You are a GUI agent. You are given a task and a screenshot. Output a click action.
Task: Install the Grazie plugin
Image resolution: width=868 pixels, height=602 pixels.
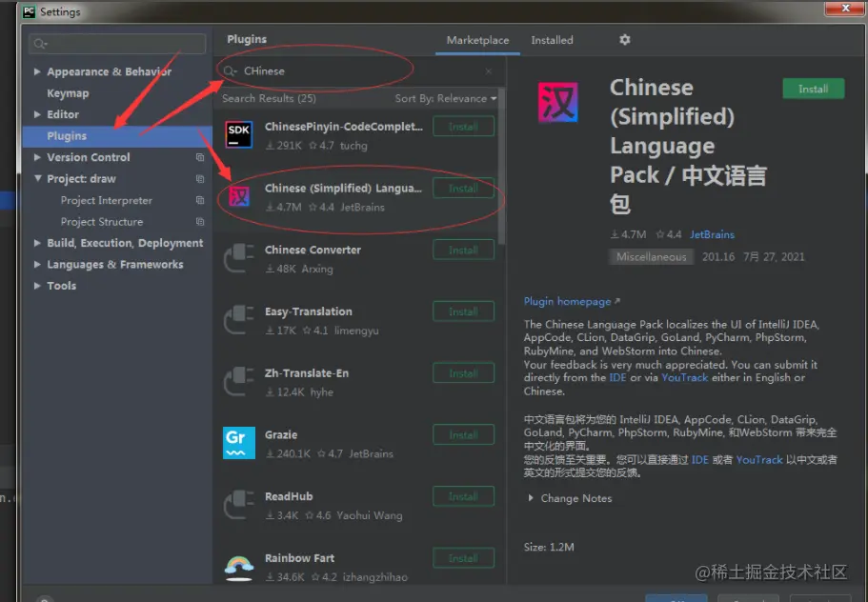tap(463, 435)
